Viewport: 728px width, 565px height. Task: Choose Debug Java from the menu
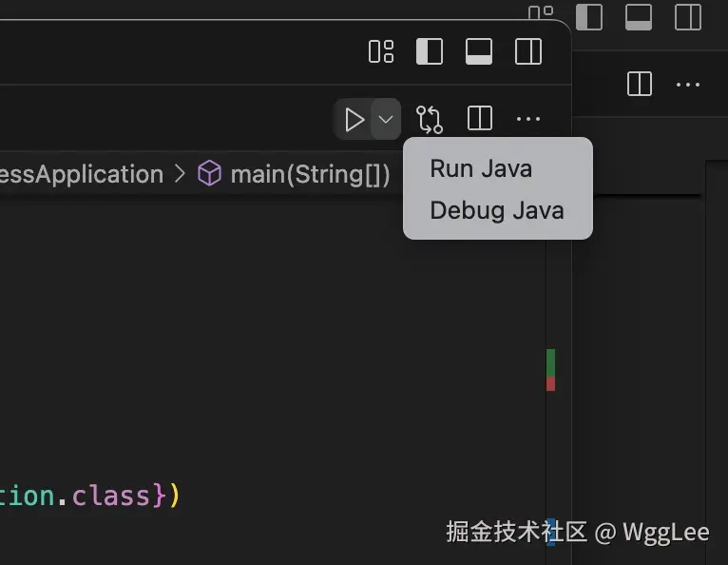(497, 210)
